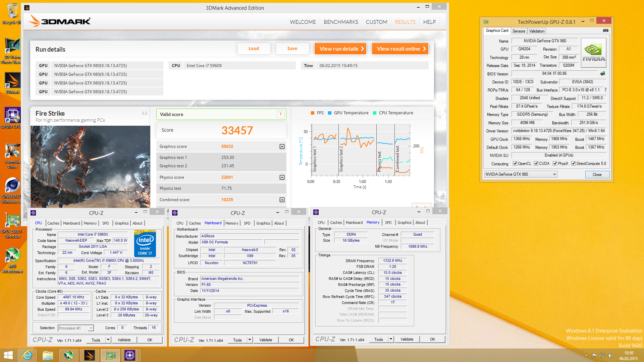The image size is (644, 362).
Task: Switch to GPU-Z in taskbar
Action: click(110, 355)
